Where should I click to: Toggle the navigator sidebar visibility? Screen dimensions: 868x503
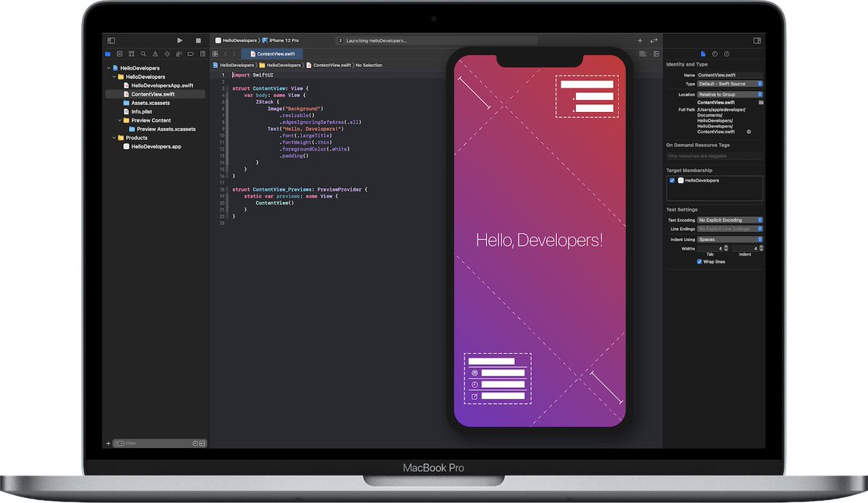tap(111, 40)
